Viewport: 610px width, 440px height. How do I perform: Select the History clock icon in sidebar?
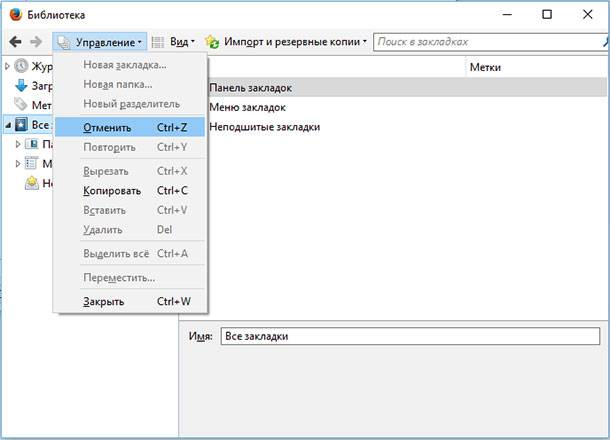(x=21, y=66)
